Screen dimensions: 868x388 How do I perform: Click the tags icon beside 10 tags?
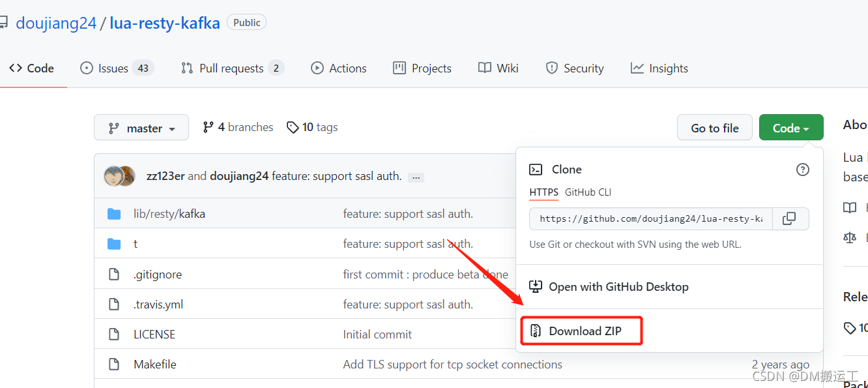coord(293,127)
